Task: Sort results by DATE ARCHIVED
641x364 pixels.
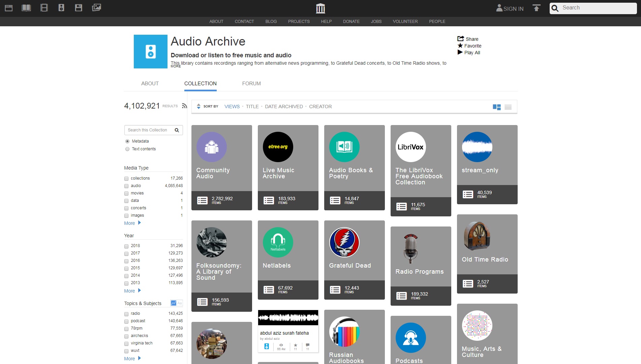Action: (284, 107)
